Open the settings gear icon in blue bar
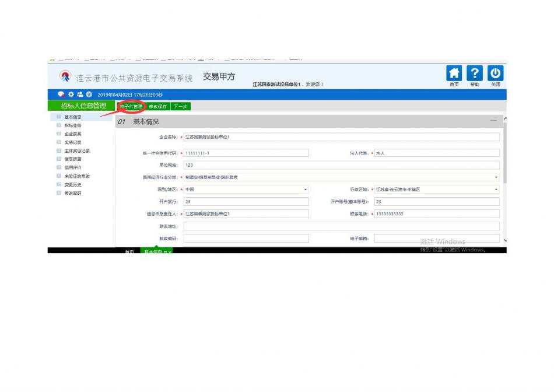This screenshot has width=554, height=392. 71,94
